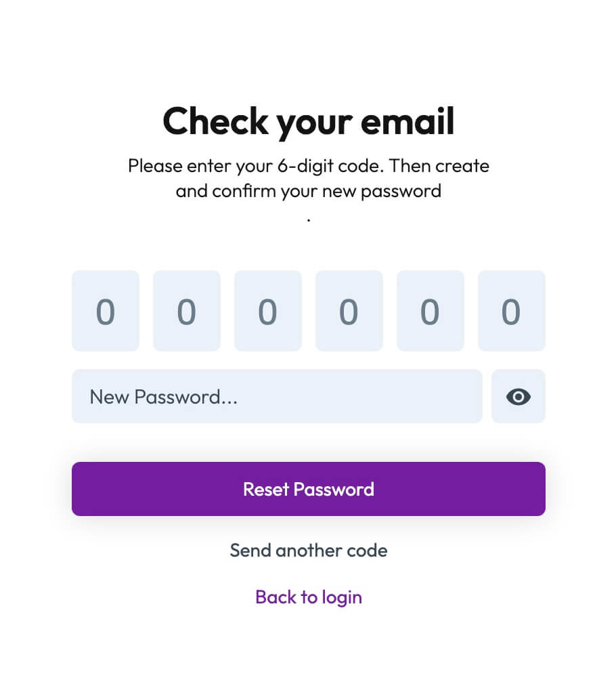Image resolution: width=616 pixels, height=684 pixels.
Task: Select the third digit of the code
Action: [268, 311]
